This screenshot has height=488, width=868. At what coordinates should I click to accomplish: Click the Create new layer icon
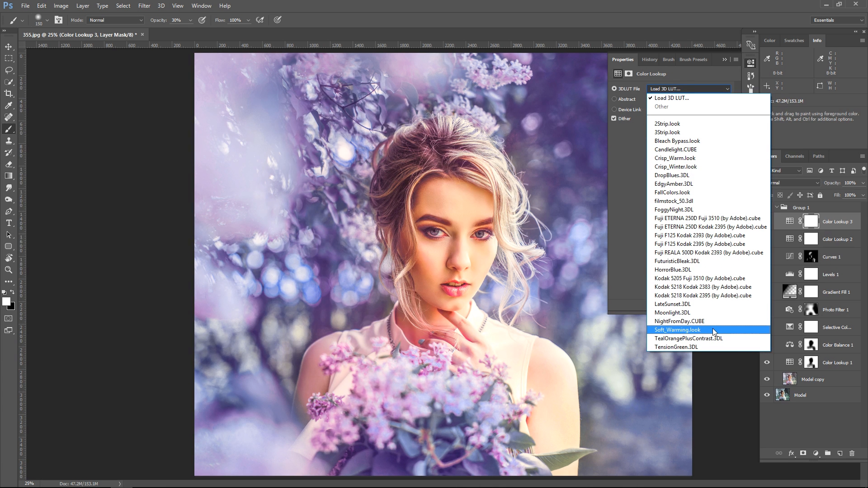[x=840, y=453]
